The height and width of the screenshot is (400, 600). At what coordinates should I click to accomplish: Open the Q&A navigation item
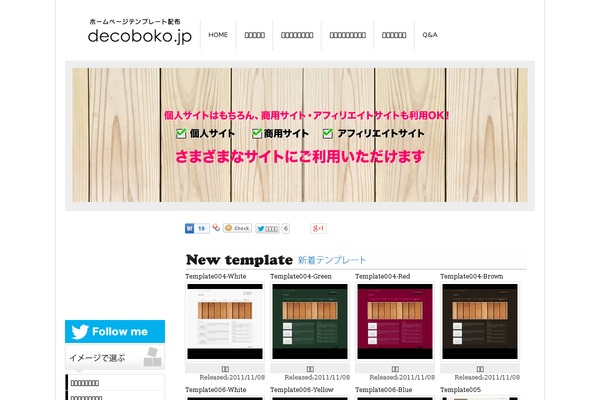430,35
